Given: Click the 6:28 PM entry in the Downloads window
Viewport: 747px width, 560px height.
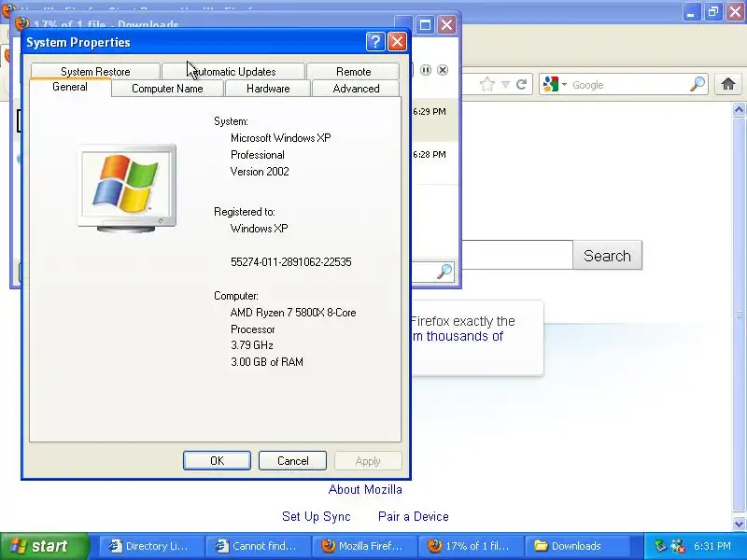Looking at the screenshot, I should coord(430,154).
